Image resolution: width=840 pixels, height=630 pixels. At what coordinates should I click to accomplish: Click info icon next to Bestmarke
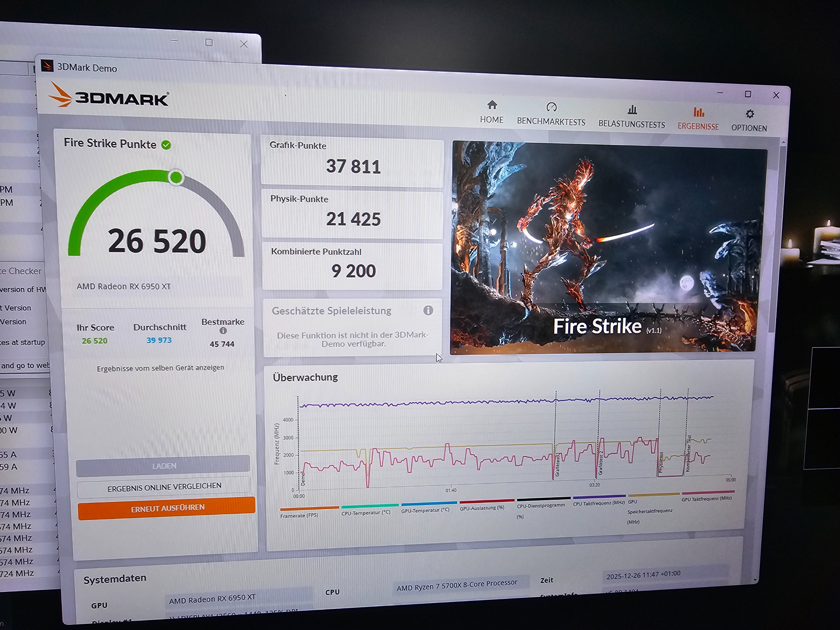(223, 331)
